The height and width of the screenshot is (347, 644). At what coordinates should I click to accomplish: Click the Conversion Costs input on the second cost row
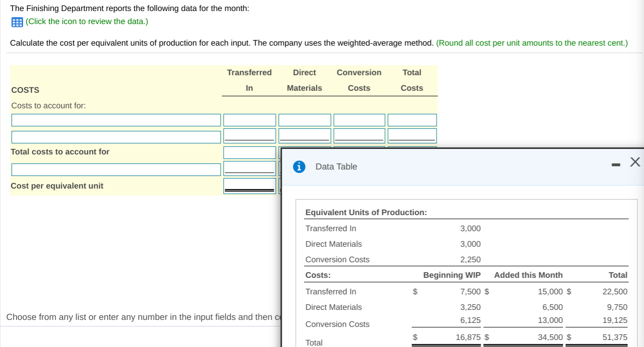point(359,136)
